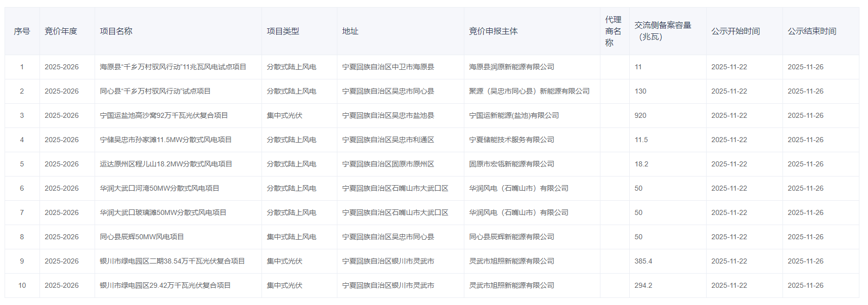Click project 银川市绿电园区29.42万千瓦光伏复合项目
This screenshot has height=305, width=868.
click(165, 285)
